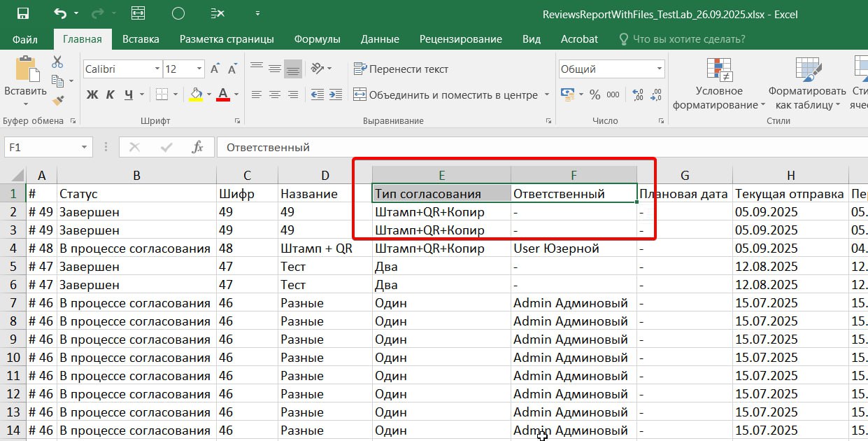Click Объединить и поместить в центре

[445, 94]
